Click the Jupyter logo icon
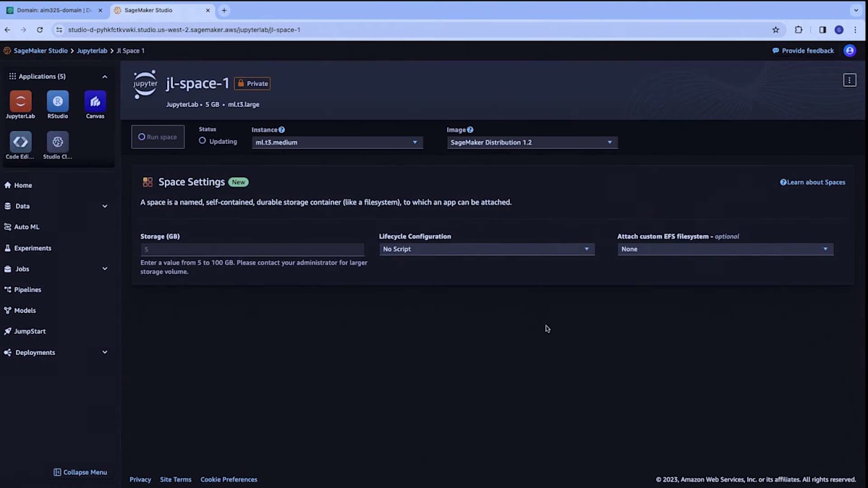Image resolution: width=868 pixels, height=488 pixels. pos(145,84)
